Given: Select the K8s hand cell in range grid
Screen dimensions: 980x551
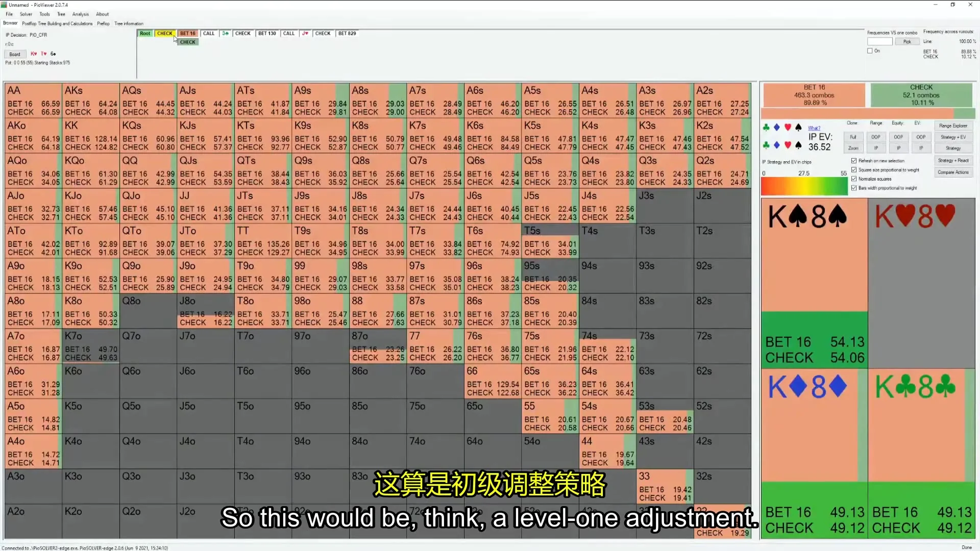Looking at the screenshot, I should (x=378, y=136).
